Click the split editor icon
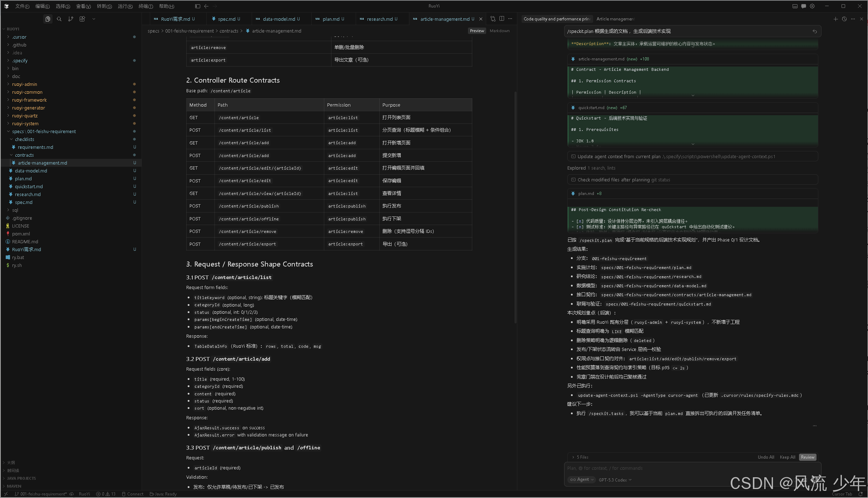The height and width of the screenshot is (498, 868). pyautogui.click(x=502, y=19)
